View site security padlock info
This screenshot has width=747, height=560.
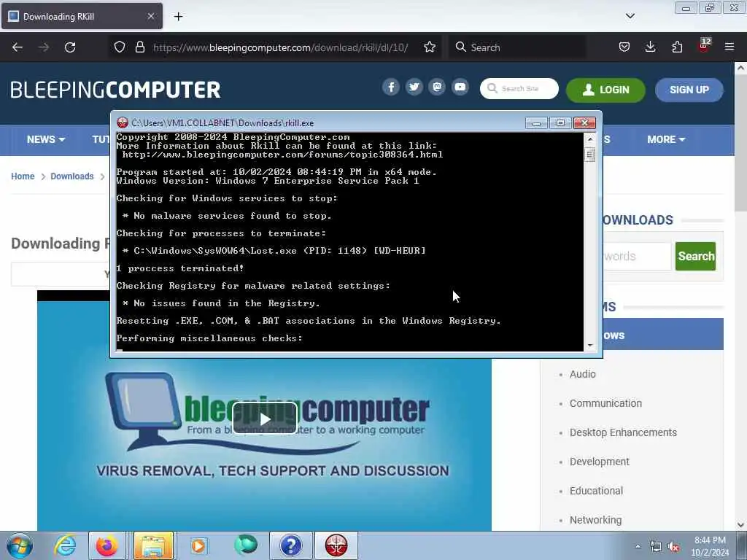[x=139, y=47]
